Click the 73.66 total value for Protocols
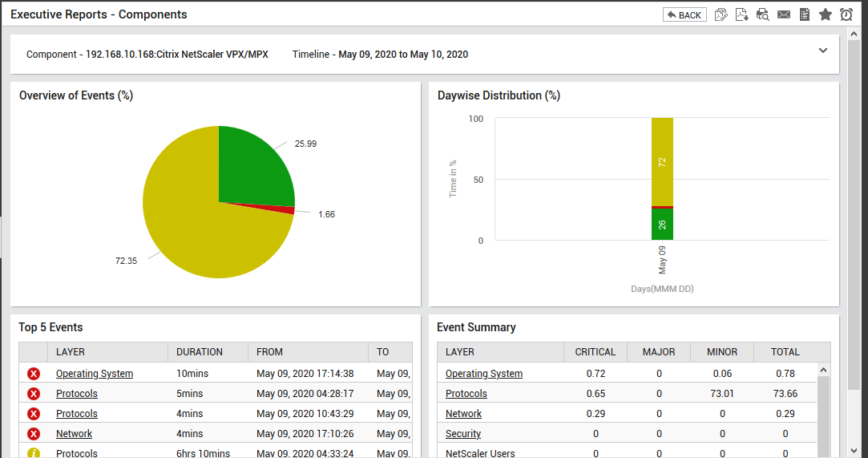The width and height of the screenshot is (868, 458). click(785, 394)
